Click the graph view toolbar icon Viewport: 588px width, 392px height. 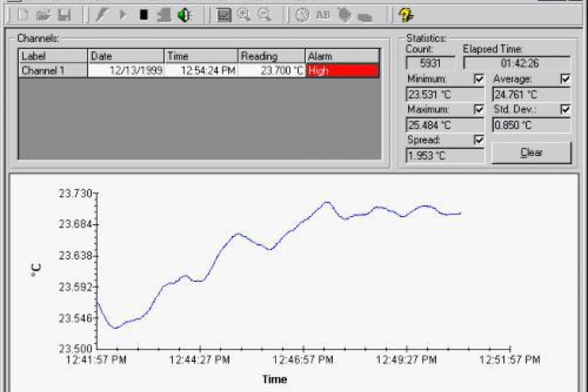click(224, 15)
